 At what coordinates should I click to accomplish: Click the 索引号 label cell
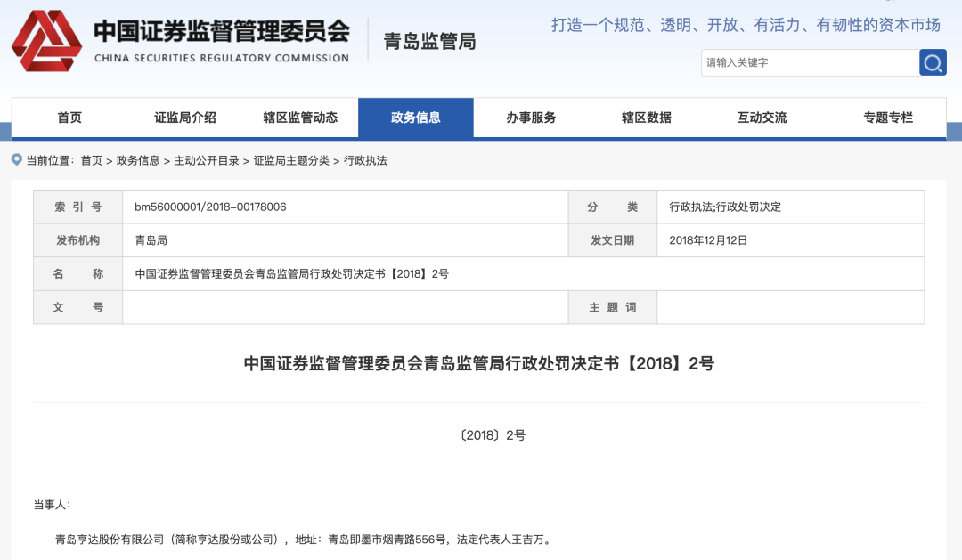[x=77, y=207]
